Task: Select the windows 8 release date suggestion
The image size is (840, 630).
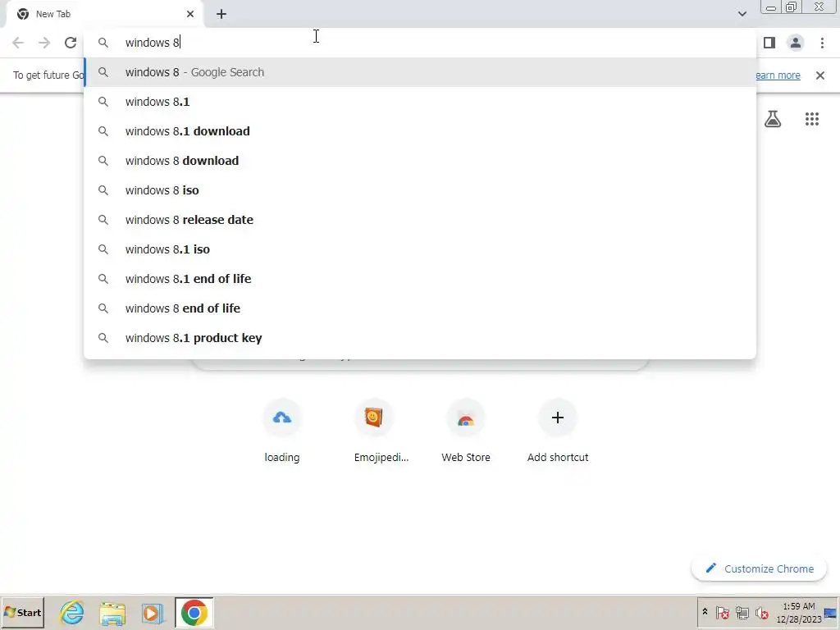Action: coord(420,220)
